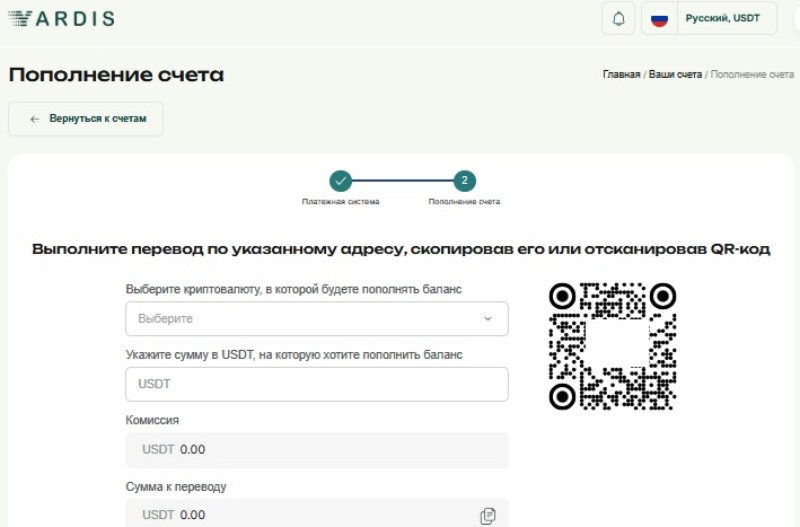Click the VARDIS logo
Screen dimensions: 800x527
62,18
